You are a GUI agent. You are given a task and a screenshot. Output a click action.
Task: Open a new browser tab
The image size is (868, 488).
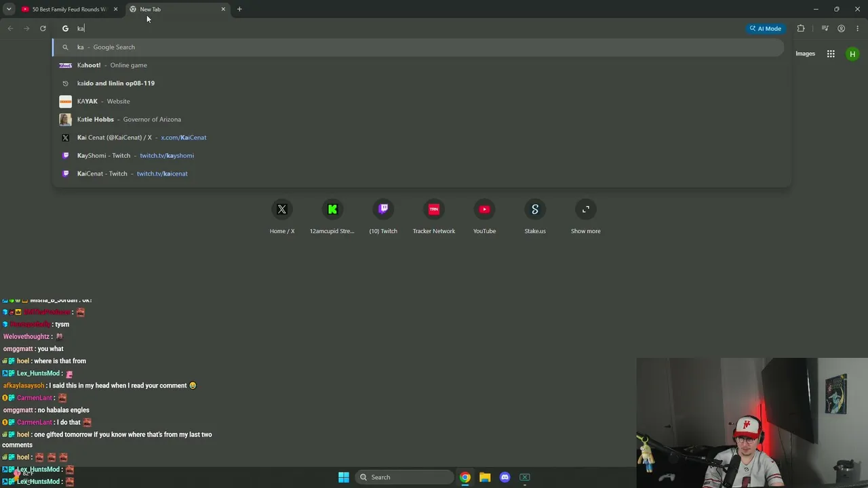click(x=239, y=9)
